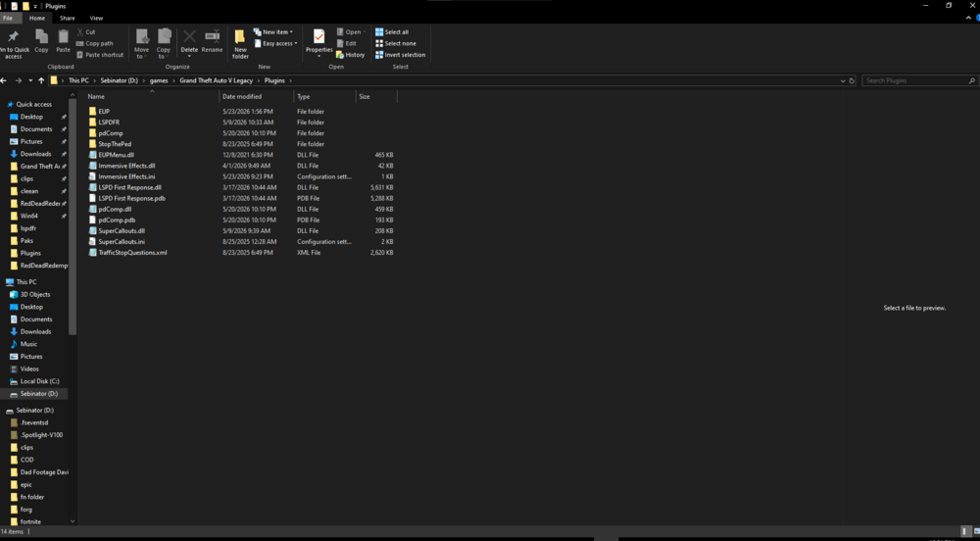Click the Cut command

pos(85,32)
